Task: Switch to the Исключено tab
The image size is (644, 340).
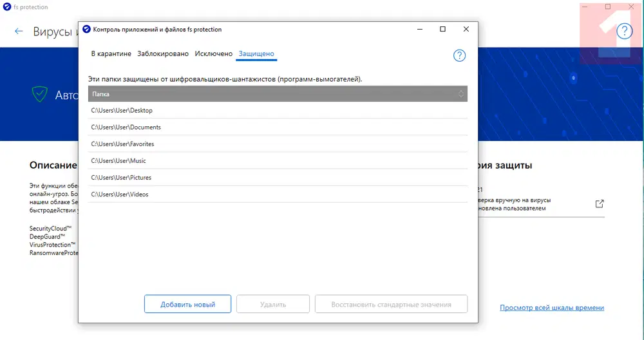Action: pyautogui.click(x=214, y=54)
